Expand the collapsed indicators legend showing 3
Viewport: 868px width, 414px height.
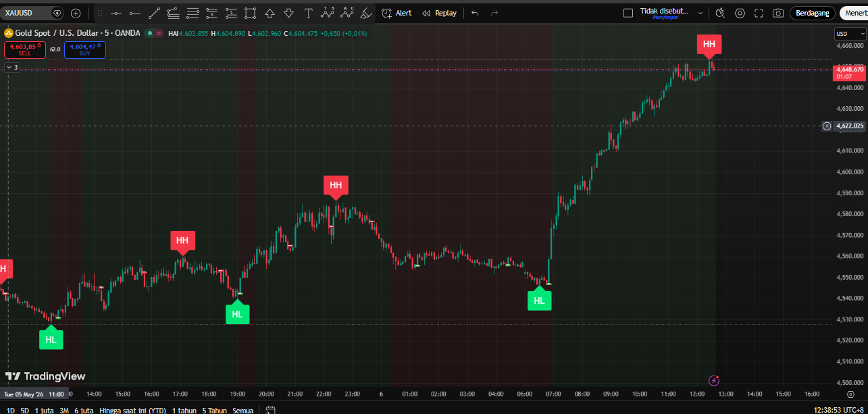(x=12, y=67)
